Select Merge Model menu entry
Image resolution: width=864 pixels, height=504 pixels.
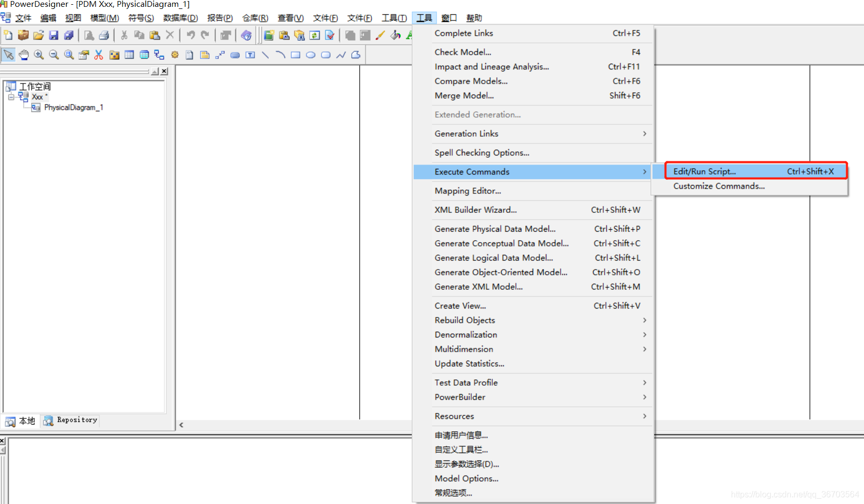(533, 96)
